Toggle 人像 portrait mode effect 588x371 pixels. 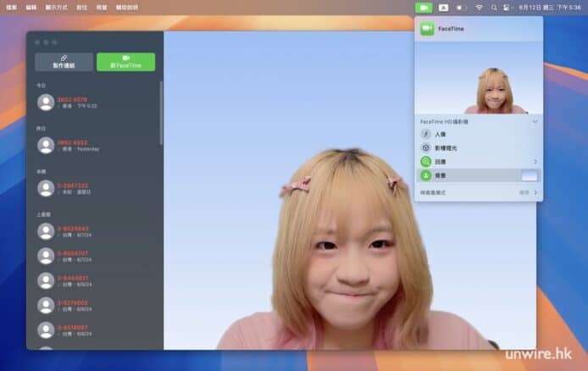tap(426, 134)
